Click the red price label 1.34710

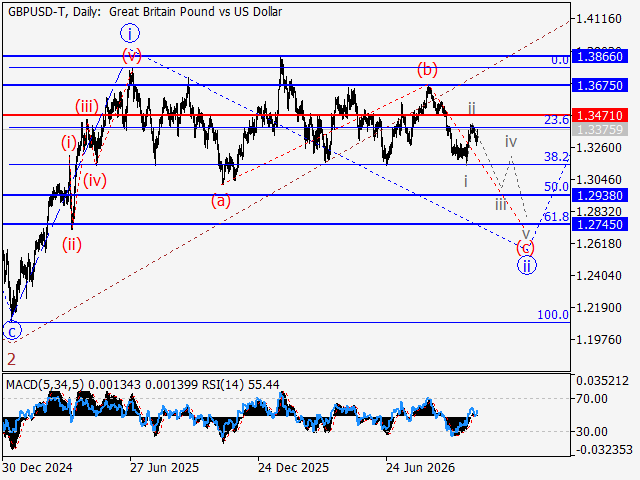click(x=600, y=116)
